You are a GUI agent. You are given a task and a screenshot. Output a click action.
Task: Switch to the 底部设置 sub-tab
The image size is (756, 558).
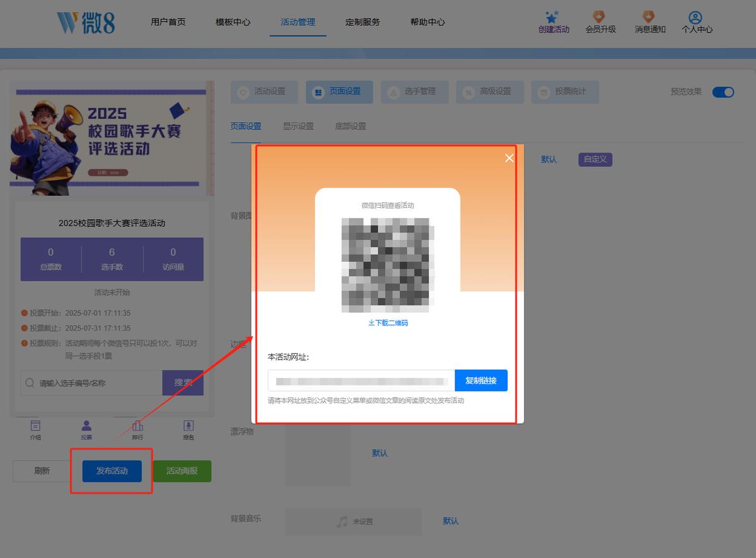pyautogui.click(x=350, y=126)
